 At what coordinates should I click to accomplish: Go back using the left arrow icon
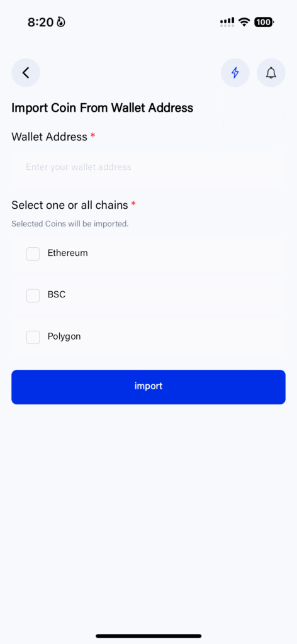26,73
